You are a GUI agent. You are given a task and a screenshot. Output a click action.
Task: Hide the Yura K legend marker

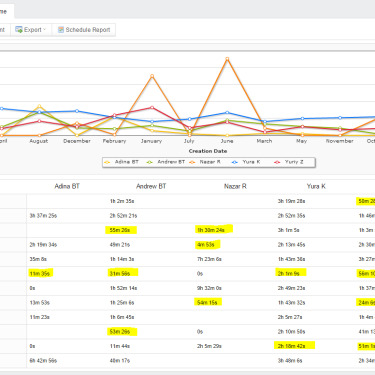[x=235, y=162]
